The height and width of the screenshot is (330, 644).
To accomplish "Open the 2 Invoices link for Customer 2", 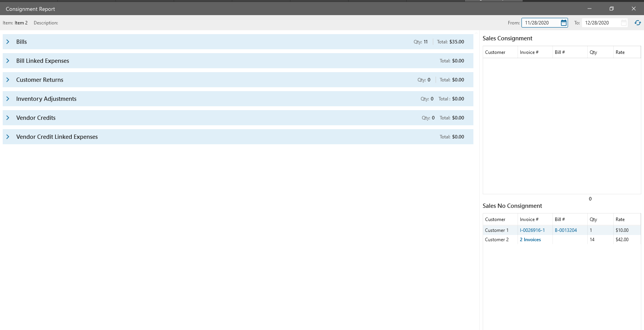I will pyautogui.click(x=530, y=240).
